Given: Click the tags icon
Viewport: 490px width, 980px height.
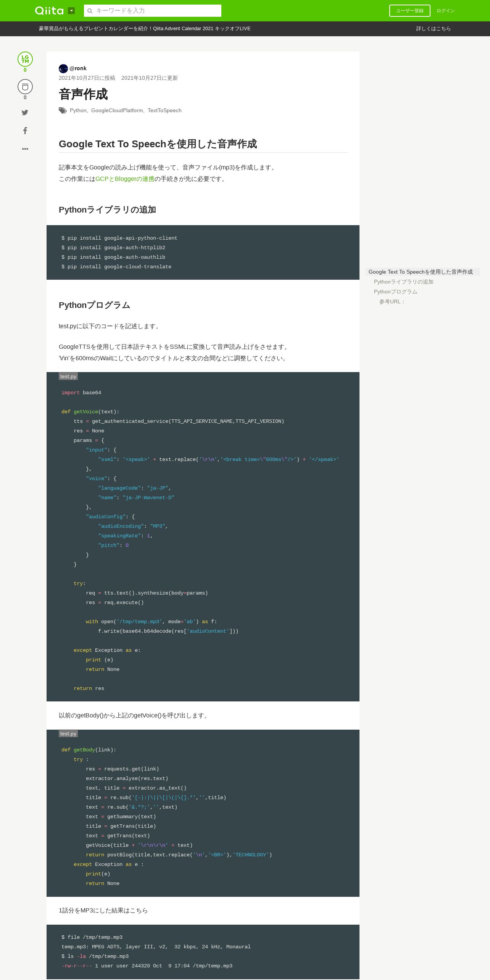Looking at the screenshot, I should click(63, 111).
